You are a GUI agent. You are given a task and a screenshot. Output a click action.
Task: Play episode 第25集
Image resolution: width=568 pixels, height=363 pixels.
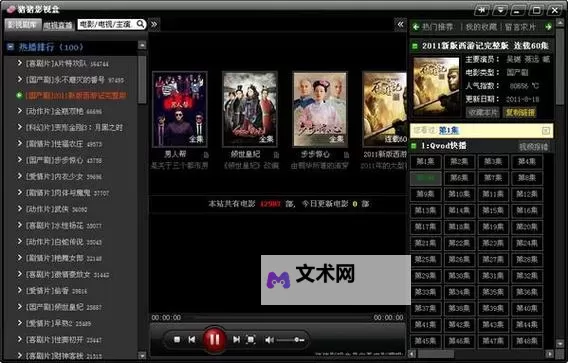[425, 259]
